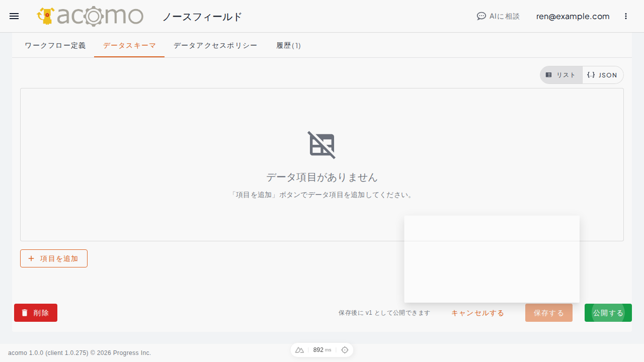Click キャンセルする link
This screenshot has width=644, height=362.
[x=477, y=313]
